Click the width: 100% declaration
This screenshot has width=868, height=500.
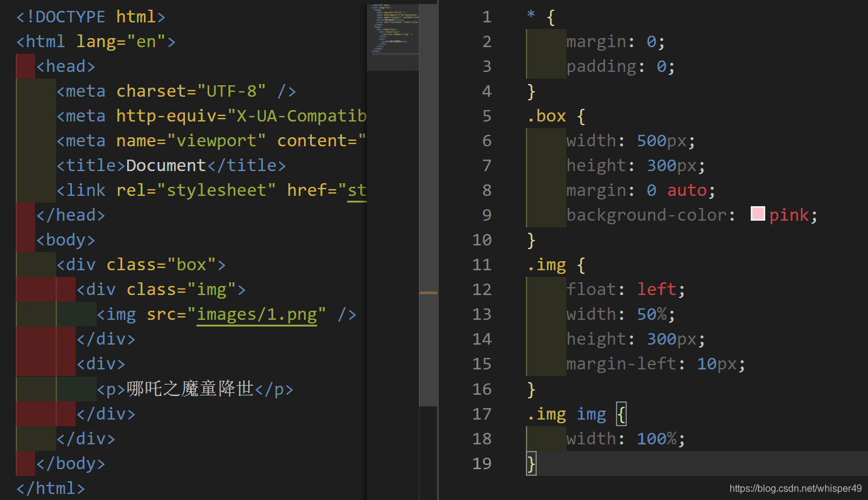point(626,438)
